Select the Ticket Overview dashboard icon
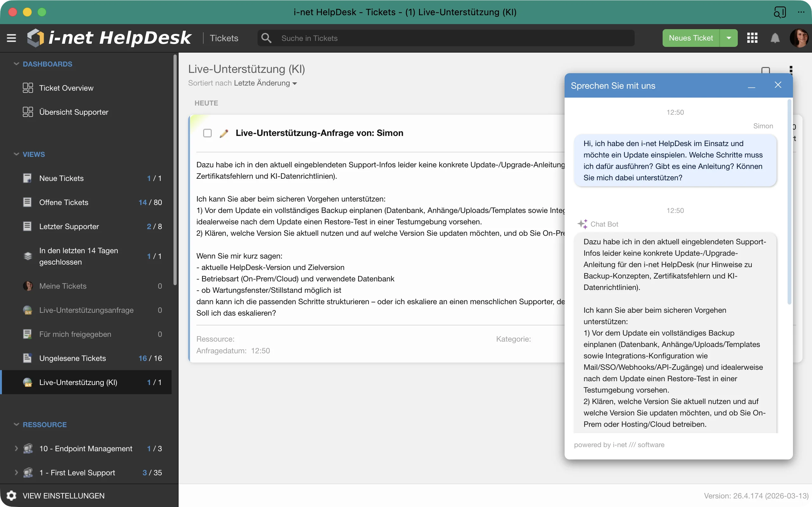Viewport: 812px width, 507px height. click(28, 88)
